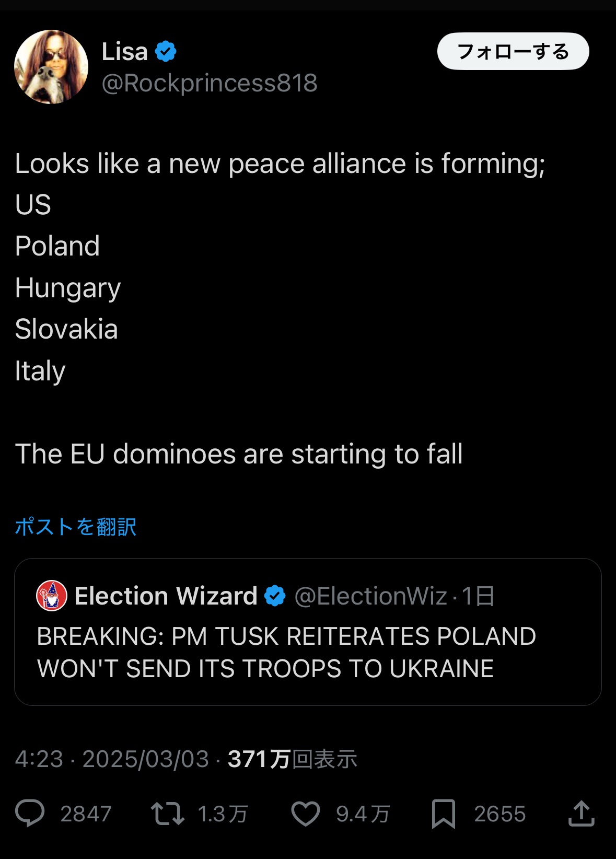Bookmark this post
Image resolution: width=616 pixels, height=859 pixels.
(x=444, y=814)
